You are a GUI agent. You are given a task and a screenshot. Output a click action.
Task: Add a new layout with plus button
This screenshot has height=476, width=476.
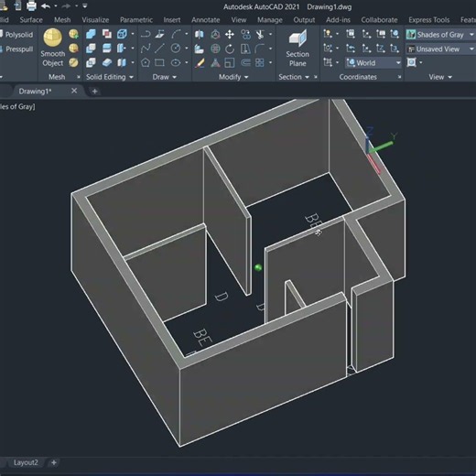point(54,462)
